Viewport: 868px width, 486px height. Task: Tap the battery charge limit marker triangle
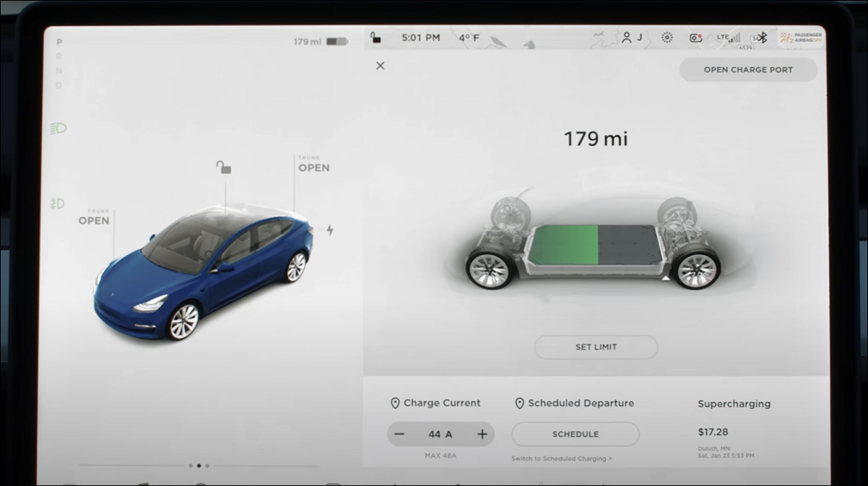click(666, 277)
